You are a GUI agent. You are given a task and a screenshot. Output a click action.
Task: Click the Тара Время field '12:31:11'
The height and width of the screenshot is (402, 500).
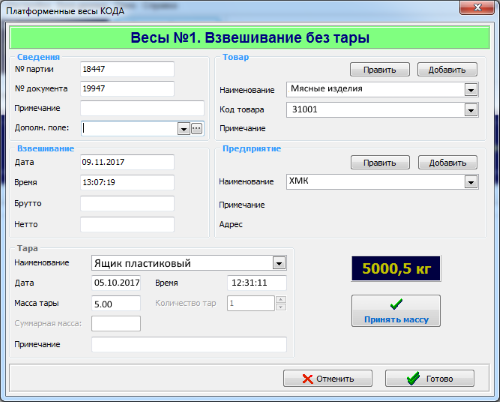pos(257,283)
